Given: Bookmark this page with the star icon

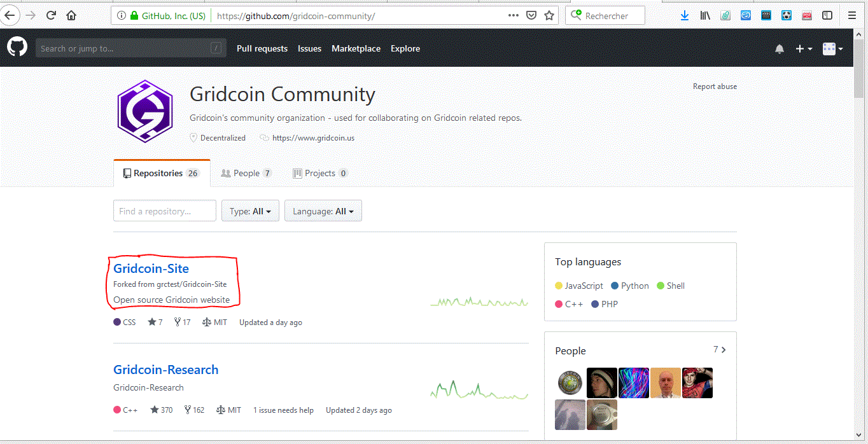Looking at the screenshot, I should tap(549, 16).
